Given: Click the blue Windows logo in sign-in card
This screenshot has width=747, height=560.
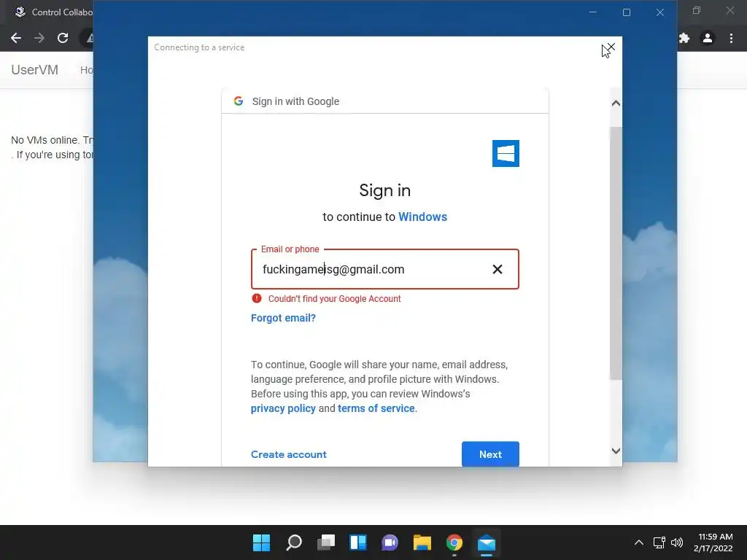Looking at the screenshot, I should pyautogui.click(x=506, y=153).
